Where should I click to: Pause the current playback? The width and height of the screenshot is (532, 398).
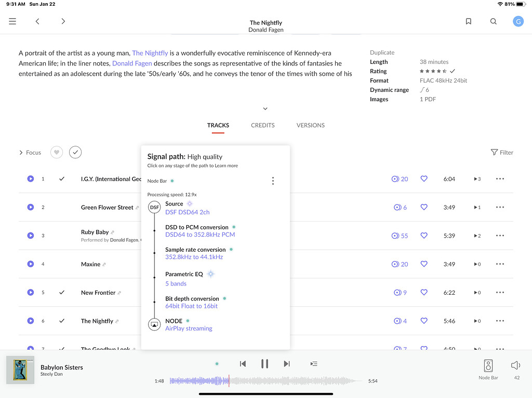click(x=264, y=364)
